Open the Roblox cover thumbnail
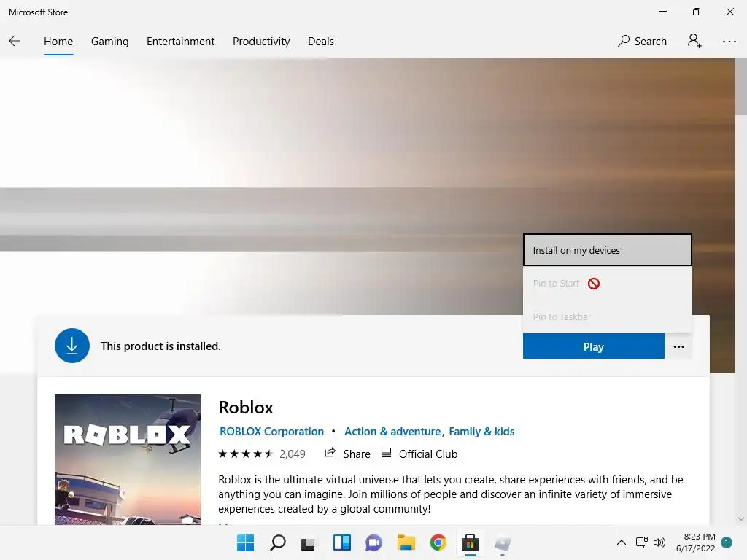 coord(128,459)
